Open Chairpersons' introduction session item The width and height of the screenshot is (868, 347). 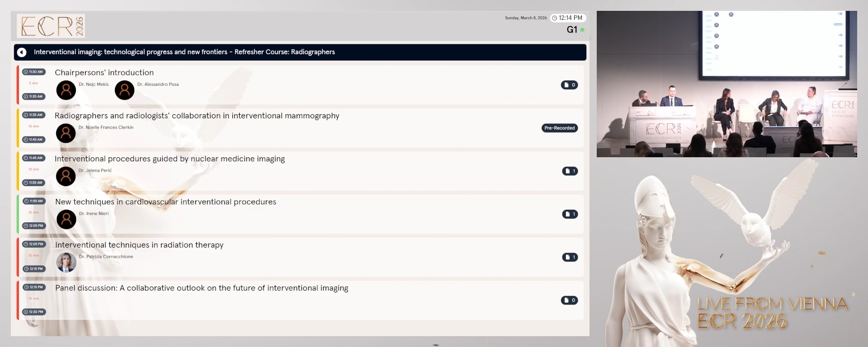click(300, 85)
